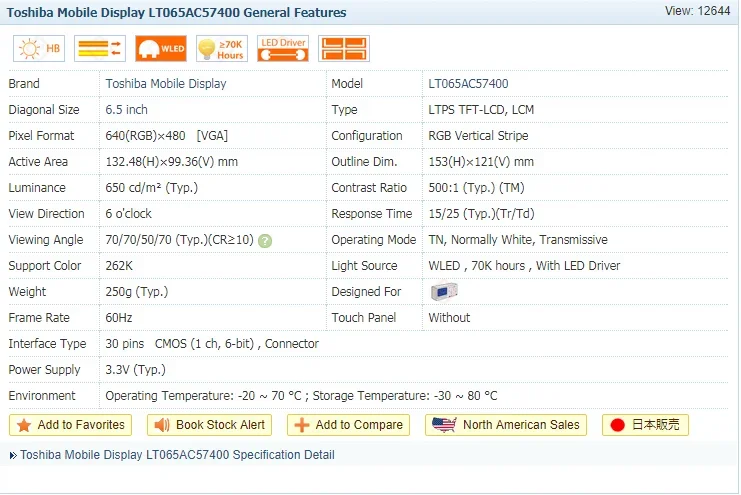Click the 'RGB Vertical Stripe' configuration value
Image resolution: width=741 pixels, height=495 pixels.
[x=478, y=136]
